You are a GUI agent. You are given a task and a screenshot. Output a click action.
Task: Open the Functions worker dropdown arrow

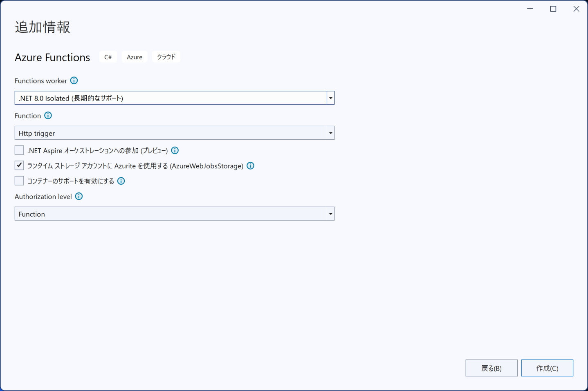point(330,98)
